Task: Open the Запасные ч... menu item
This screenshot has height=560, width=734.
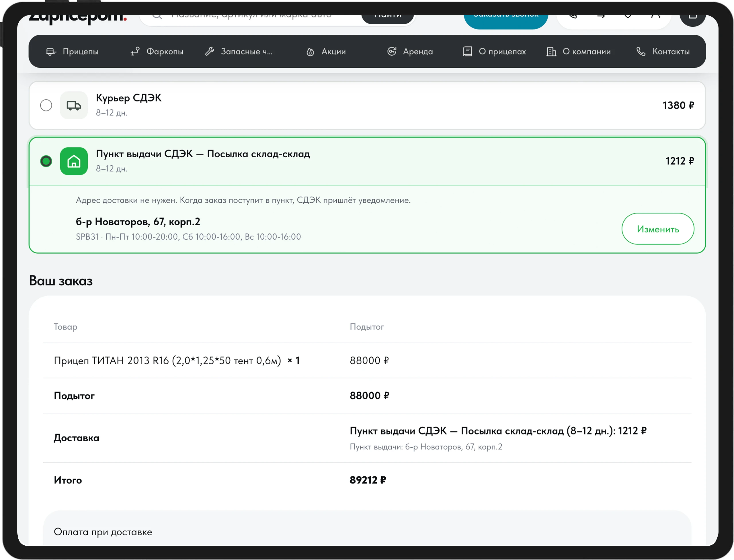Action: (x=239, y=52)
